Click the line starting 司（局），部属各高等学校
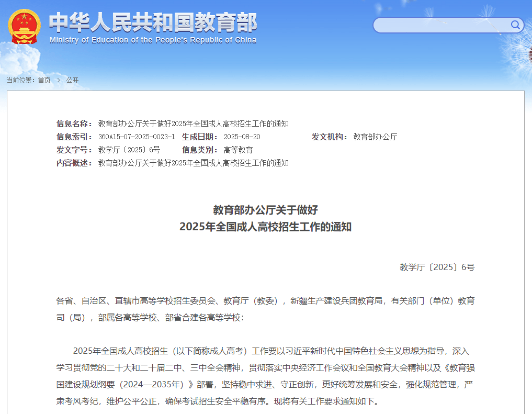 click(150, 318)
